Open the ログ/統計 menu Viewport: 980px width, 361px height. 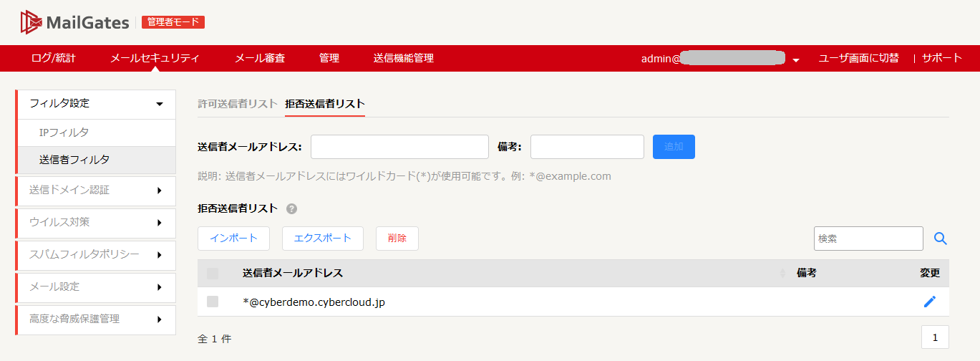coord(54,58)
